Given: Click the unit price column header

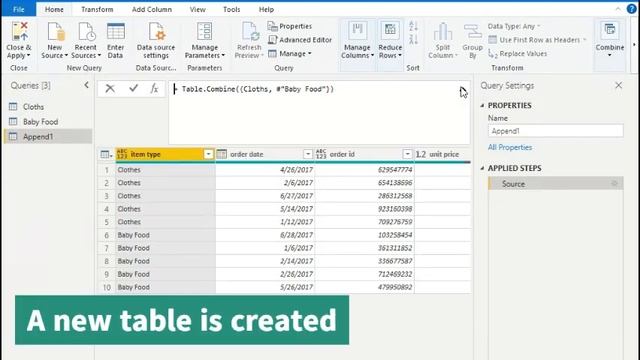Looking at the screenshot, I should [442, 154].
